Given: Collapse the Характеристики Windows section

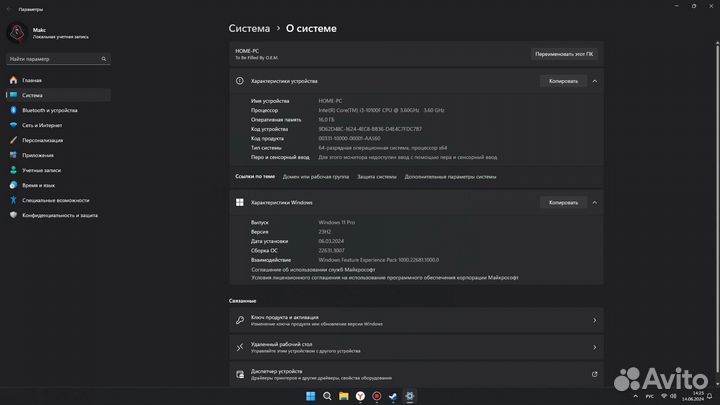Looking at the screenshot, I should point(595,202).
